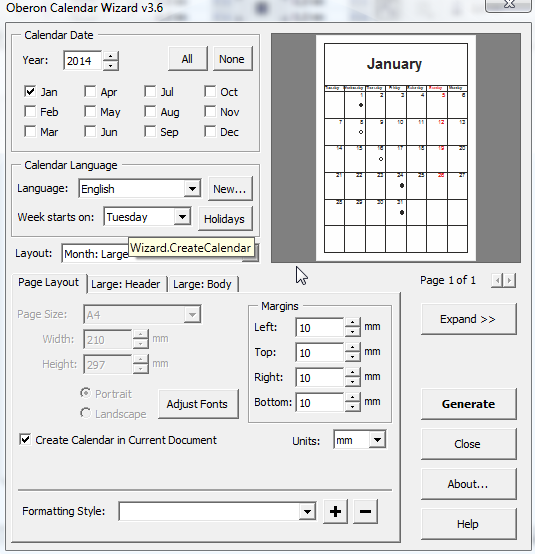
Task: Check the Jun month checkbox
Action: (90, 132)
